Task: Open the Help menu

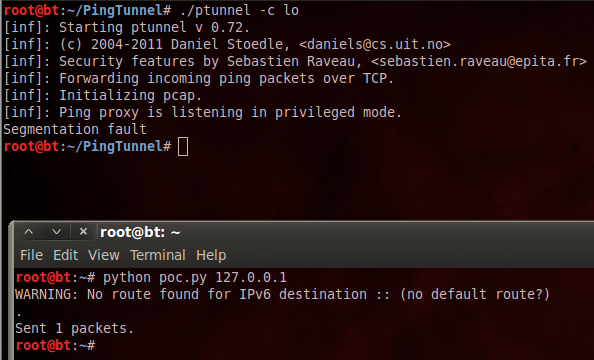Action: tap(211, 255)
